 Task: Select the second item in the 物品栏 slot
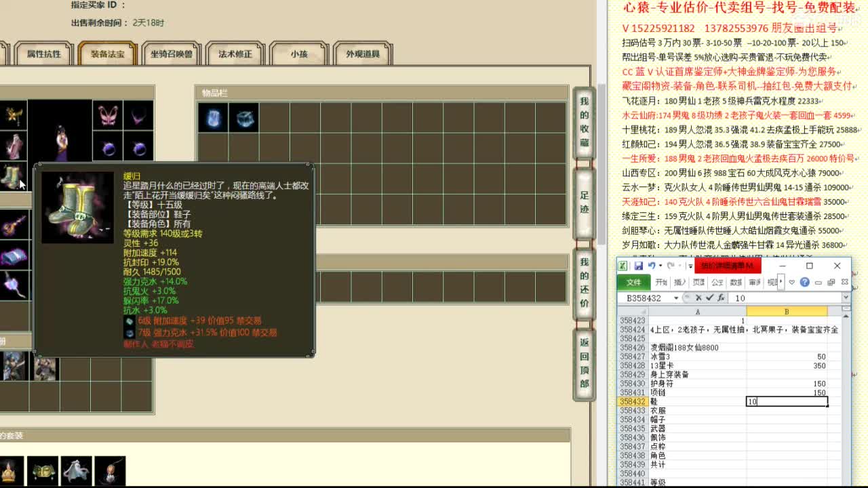(x=245, y=117)
